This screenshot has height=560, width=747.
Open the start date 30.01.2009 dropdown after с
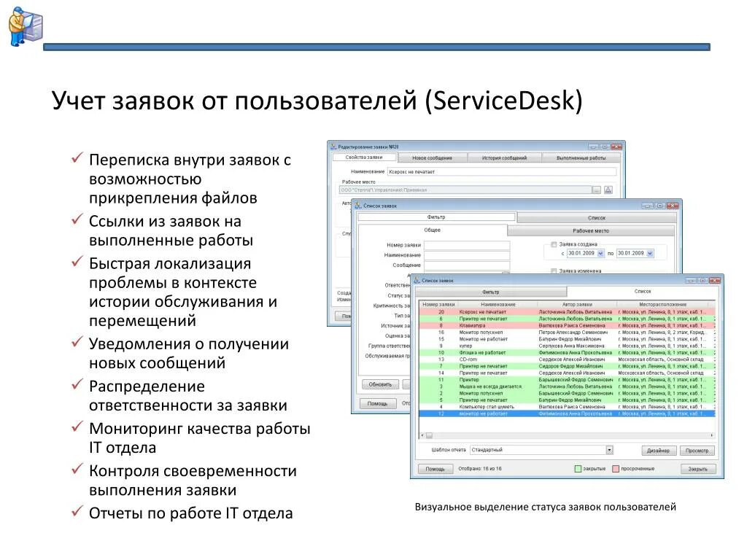click(x=600, y=253)
